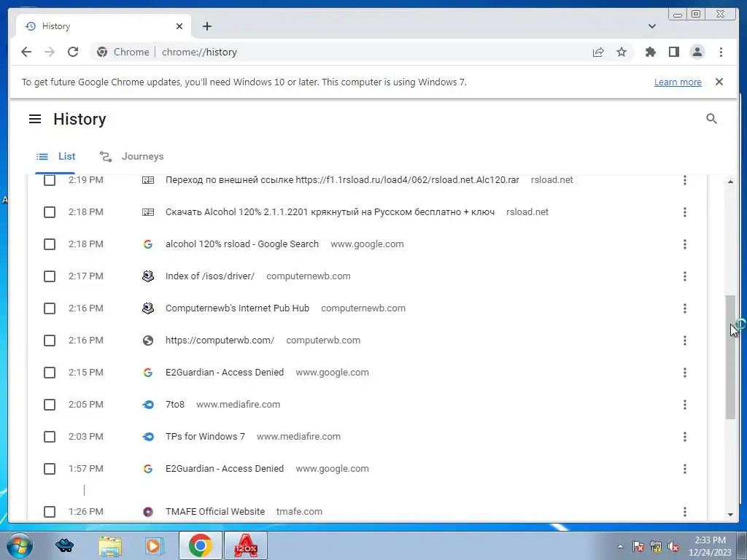
Task: Open actions for TPs for Windows 7
Action: click(684, 437)
